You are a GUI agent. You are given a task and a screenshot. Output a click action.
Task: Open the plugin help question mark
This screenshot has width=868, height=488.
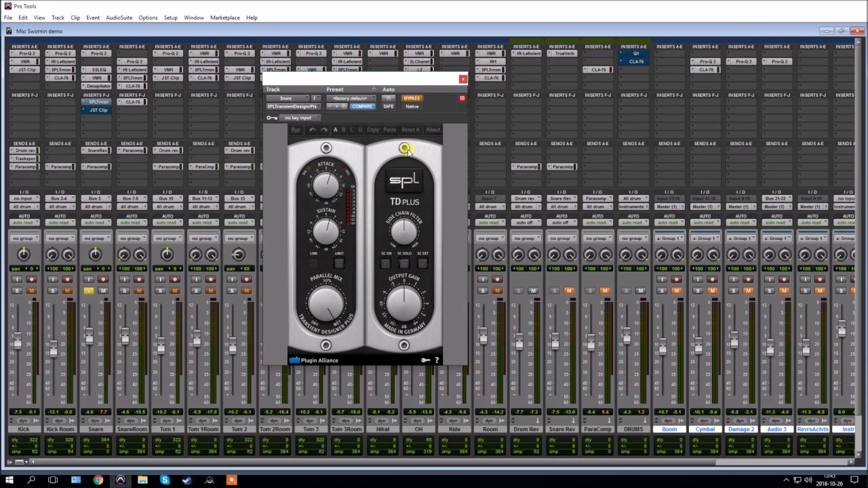[x=437, y=360]
